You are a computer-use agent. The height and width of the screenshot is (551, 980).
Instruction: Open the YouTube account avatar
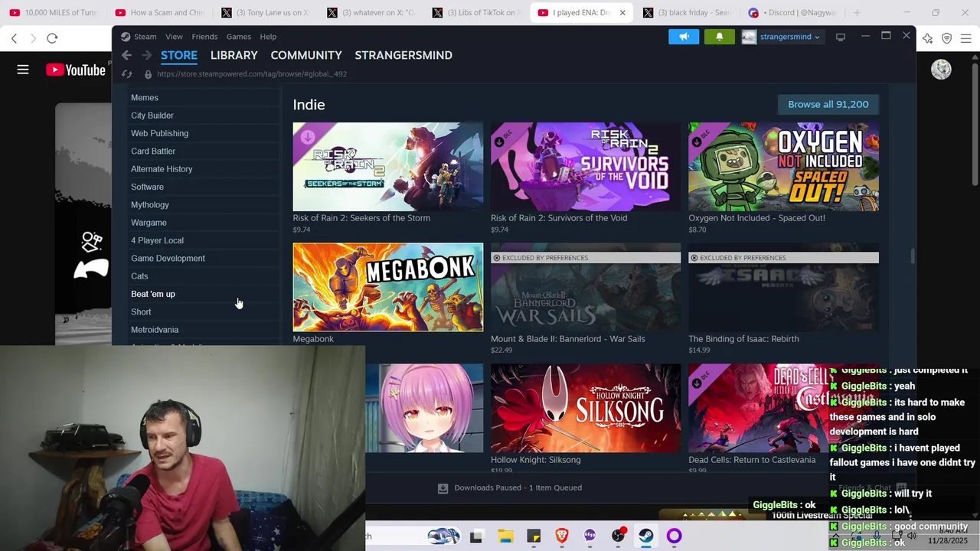(941, 70)
